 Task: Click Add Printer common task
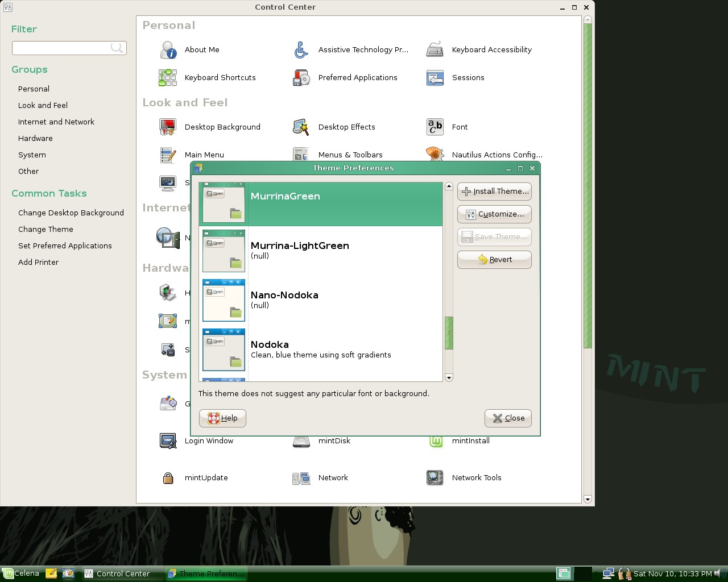coord(38,263)
